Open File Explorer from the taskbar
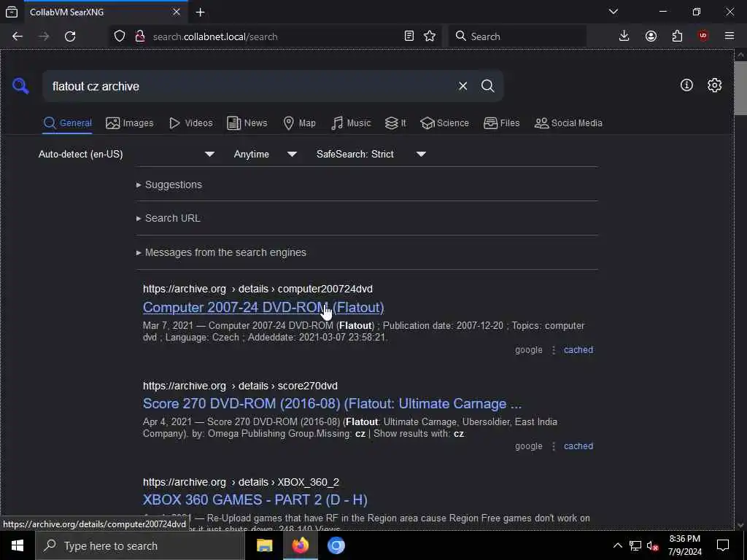Image resolution: width=747 pixels, height=560 pixels. [x=264, y=545]
